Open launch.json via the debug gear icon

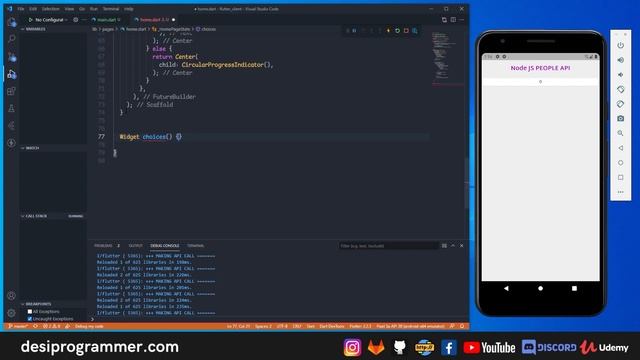pos(76,20)
